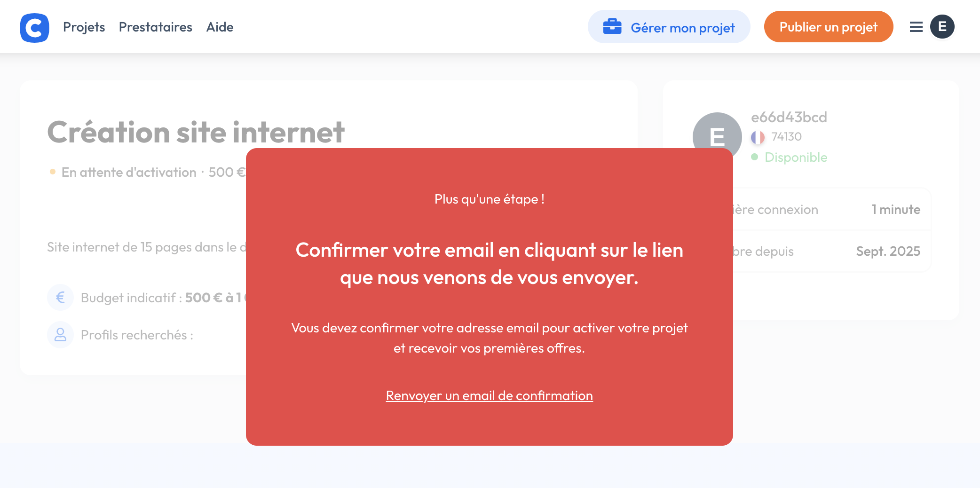Open the hamburger menu icon

pos(916,27)
